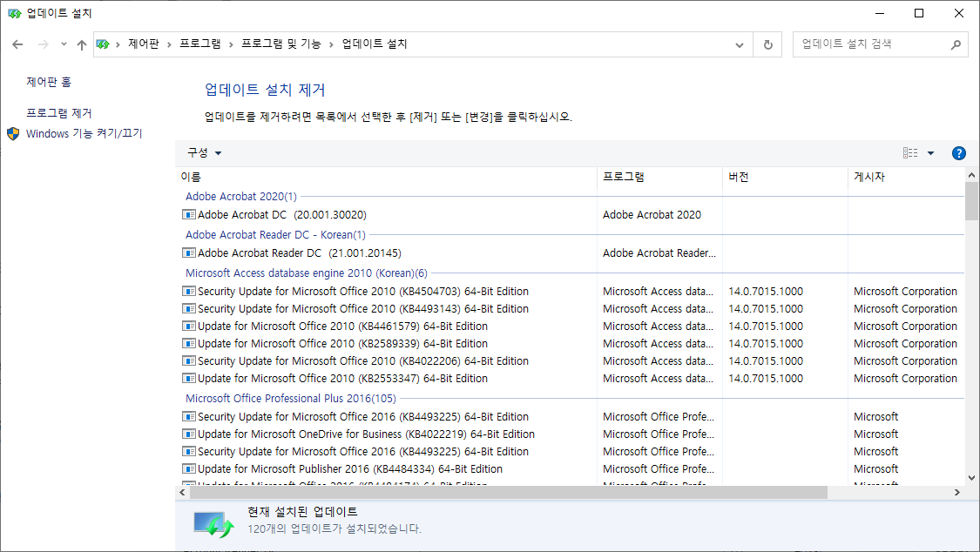Select the KB4022206 update icon
The image size is (980, 552).
189,361
